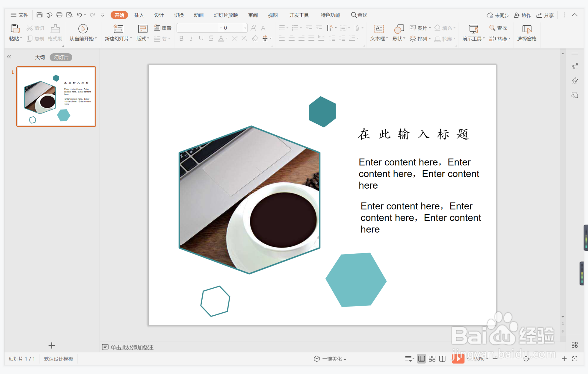Click the Reset slide button
Image resolution: width=588 pixels, height=374 pixels.
point(163,28)
